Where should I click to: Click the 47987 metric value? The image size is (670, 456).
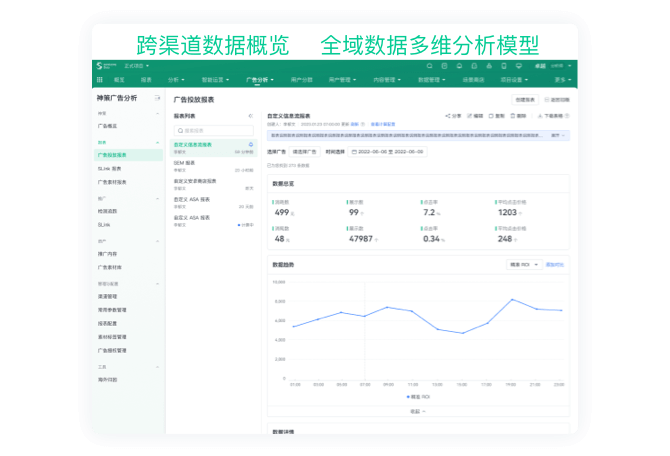[x=361, y=239]
